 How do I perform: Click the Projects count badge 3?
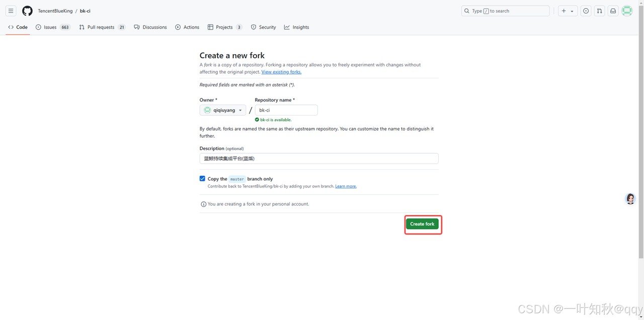[x=239, y=27]
